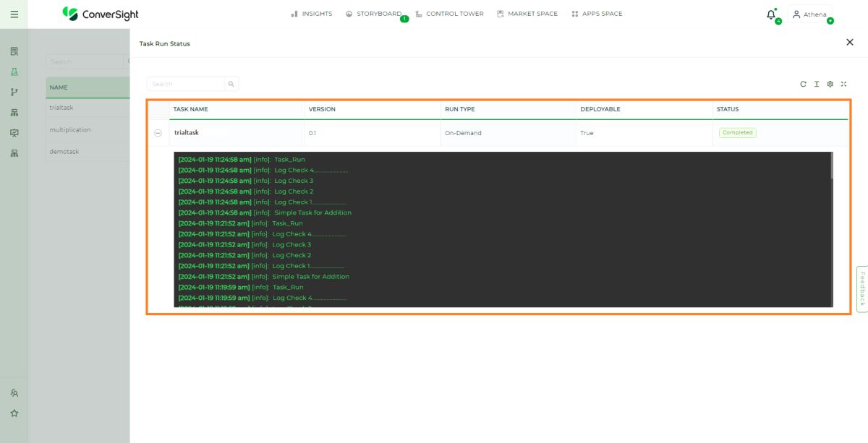Viewport: 868px width, 443px height.
Task: Click the row height toolbar icon
Action: (817, 84)
